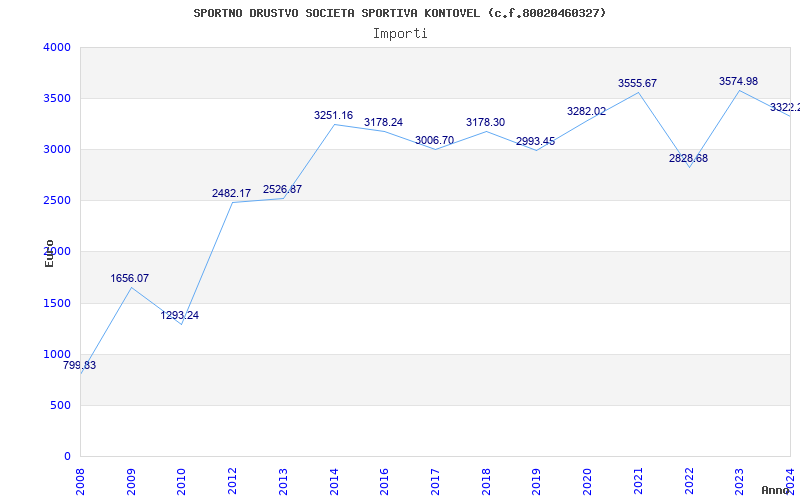Viewport: 800px width, 500px height.
Task: Click the 2010 x-axis year label
Action: coord(181,482)
